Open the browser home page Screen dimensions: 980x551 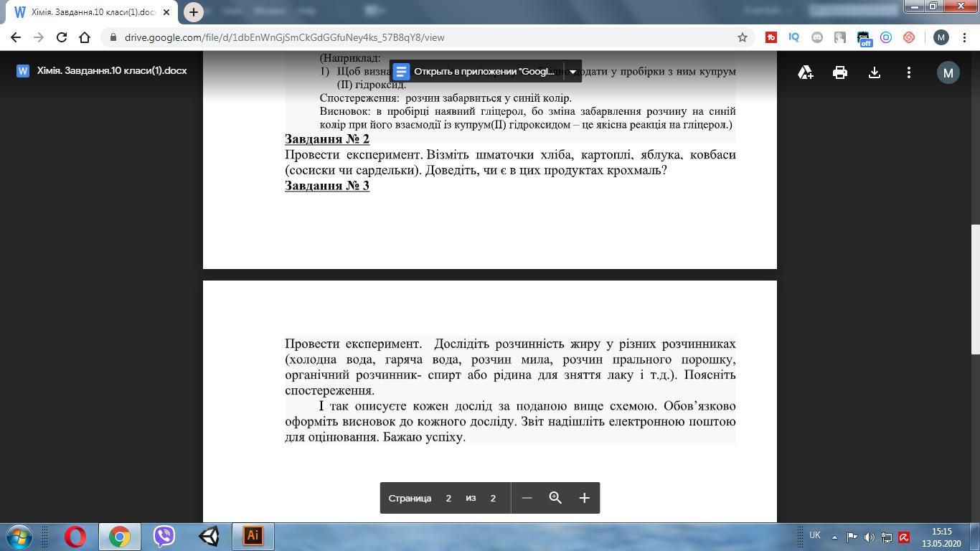click(x=85, y=37)
